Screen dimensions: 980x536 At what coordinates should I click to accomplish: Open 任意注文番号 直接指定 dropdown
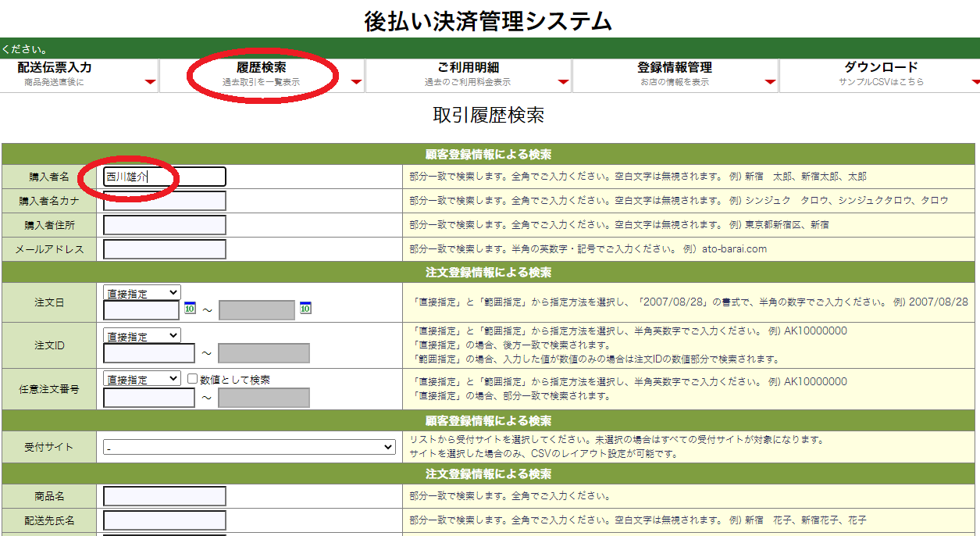coord(141,379)
